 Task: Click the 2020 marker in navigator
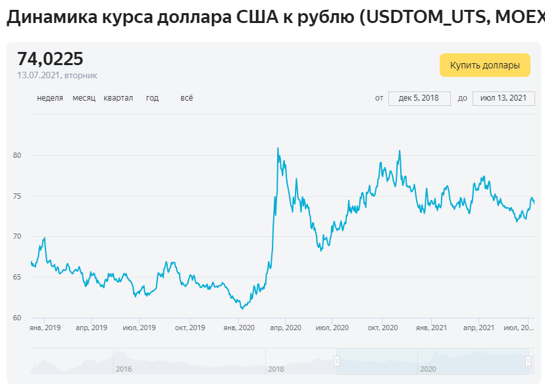pos(428,369)
